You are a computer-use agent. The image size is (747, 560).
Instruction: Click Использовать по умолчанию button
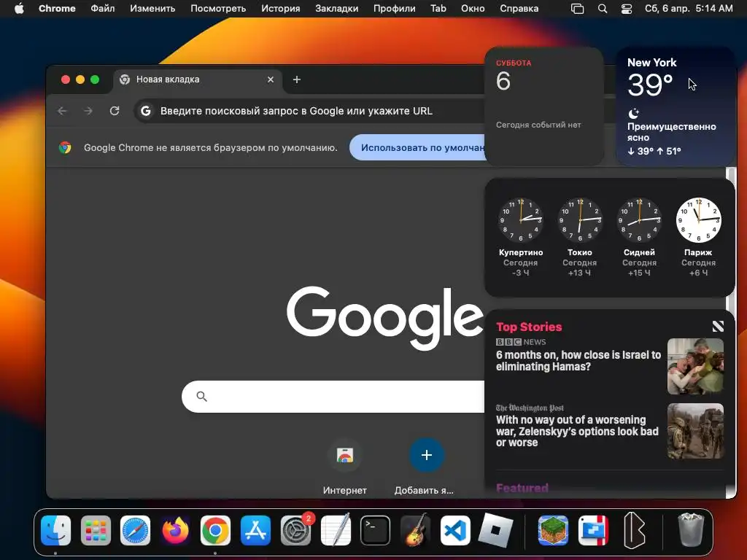tap(418, 147)
